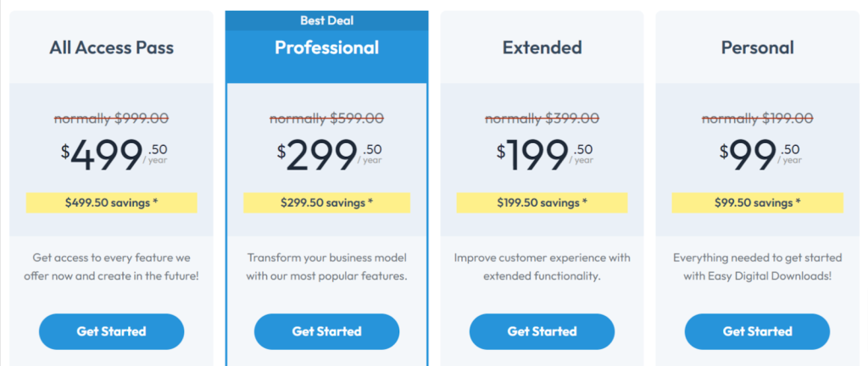Select the All Access Pass heading

pyautogui.click(x=111, y=47)
